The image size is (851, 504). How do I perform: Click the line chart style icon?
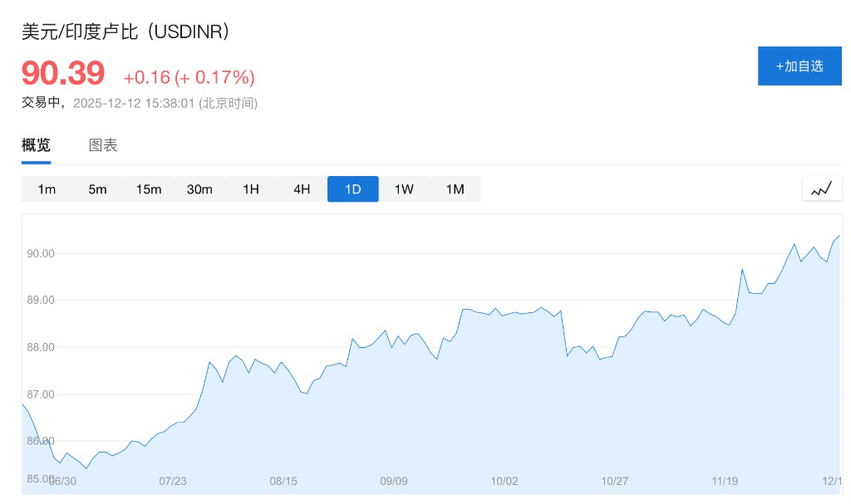821,189
